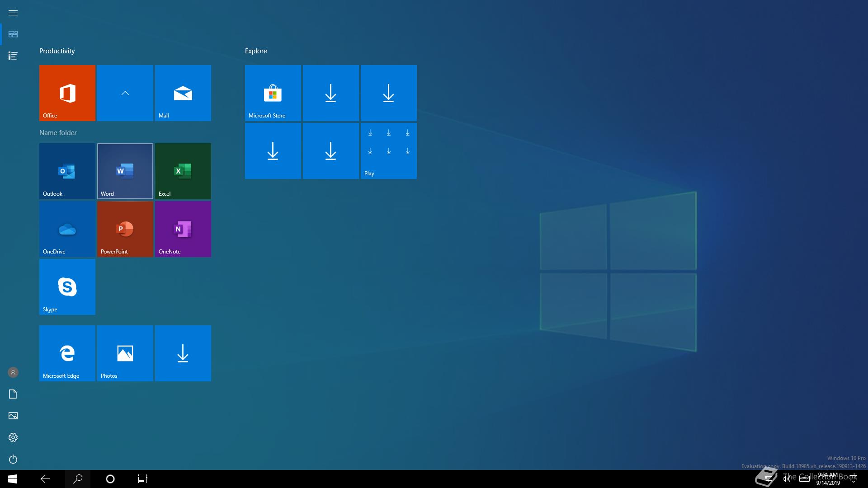Switch to All apps list view
The height and width of the screenshot is (488, 868).
coord(13,56)
